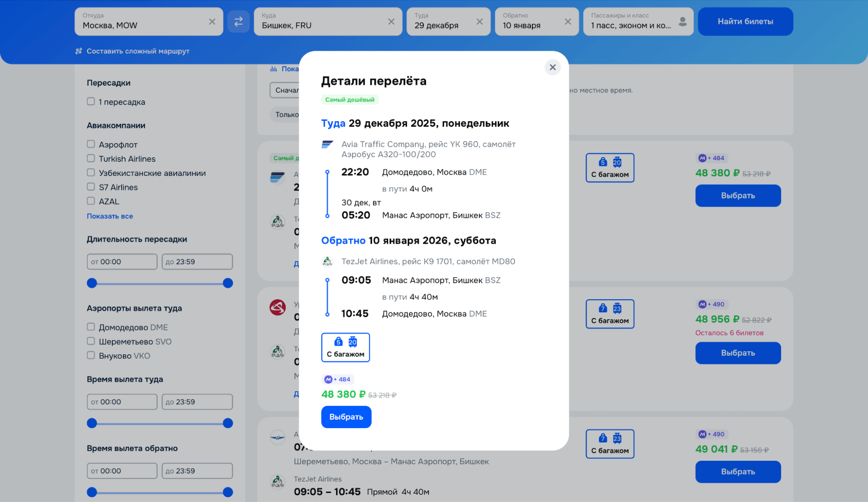868x502 pixels.
Task: Expand all airlines with Показать все
Action: click(109, 216)
